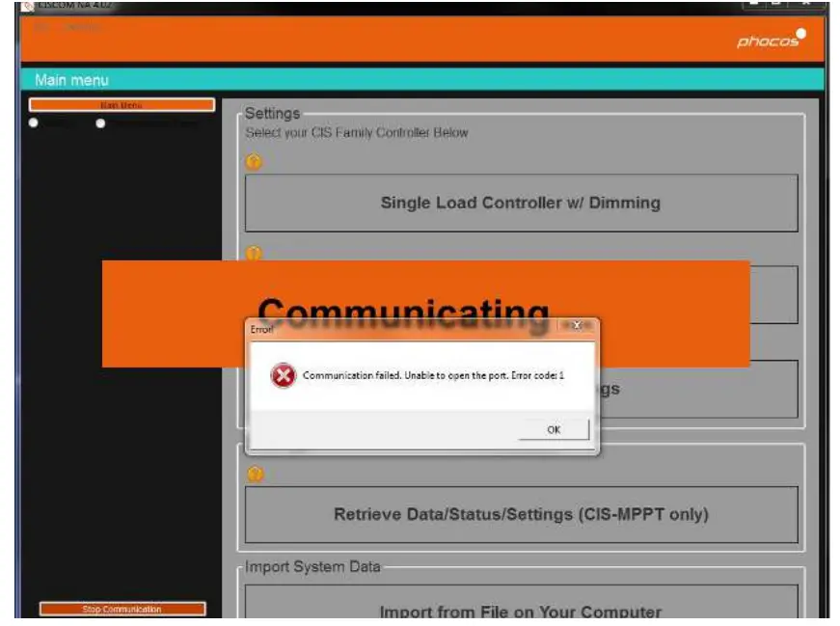
Task: Click the 'Error!' dialog title
Action: pyautogui.click(x=262, y=329)
